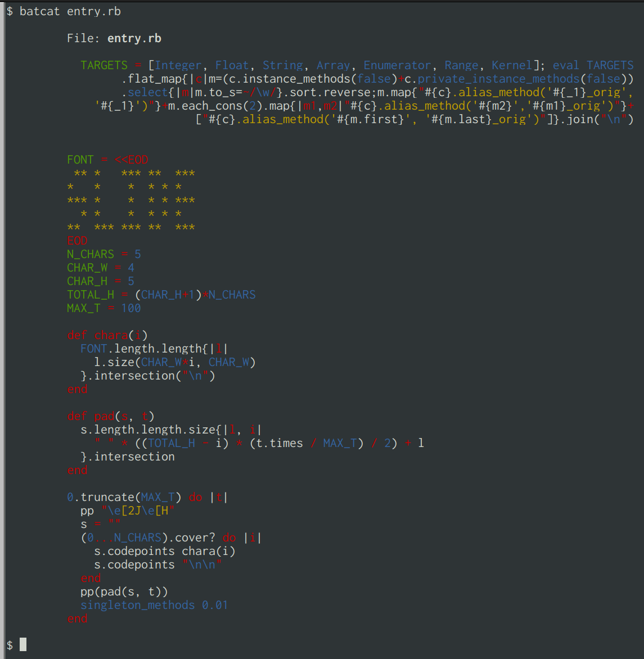Click the closing 'EOD' heredoc terminator line

(77, 241)
